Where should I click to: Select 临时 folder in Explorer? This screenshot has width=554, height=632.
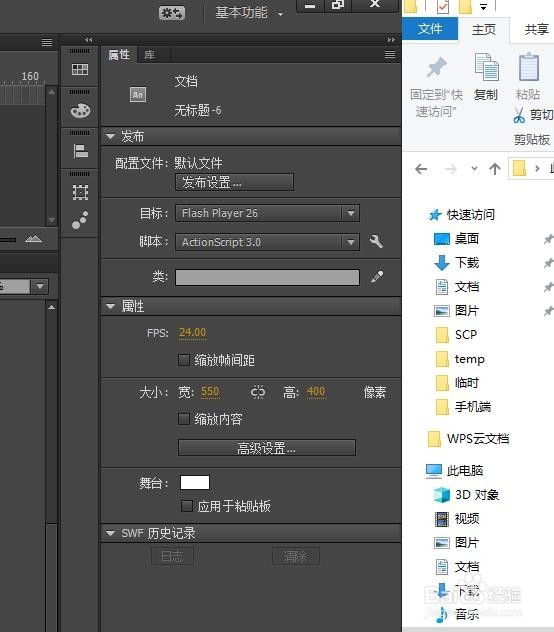457,383
